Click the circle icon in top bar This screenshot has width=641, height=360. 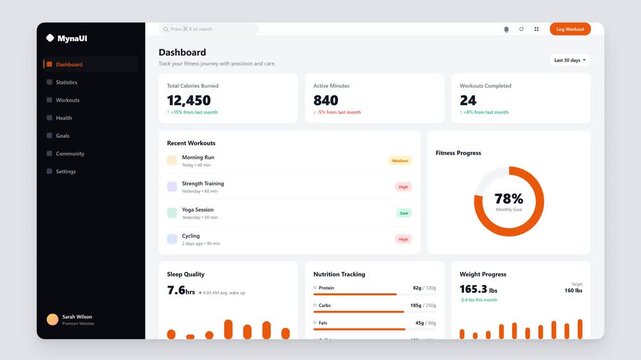click(x=521, y=29)
